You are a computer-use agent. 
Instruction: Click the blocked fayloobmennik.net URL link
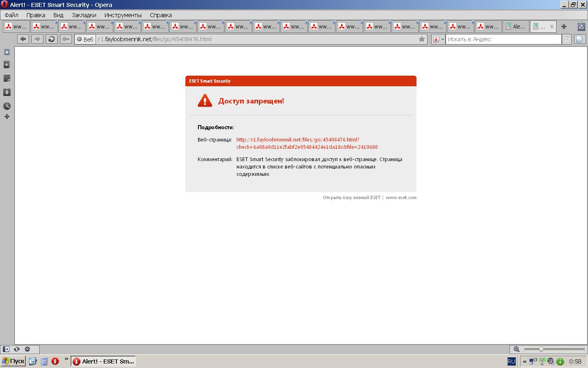tap(298, 140)
